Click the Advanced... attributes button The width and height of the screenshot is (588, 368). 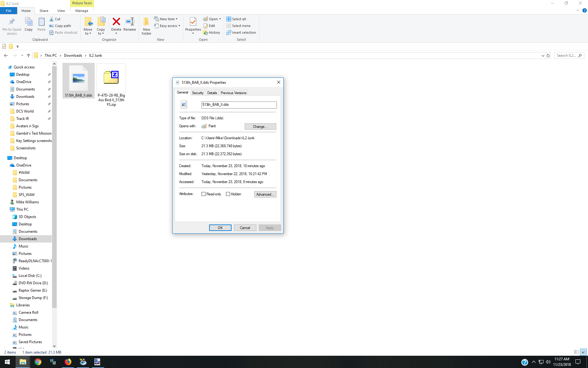265,194
